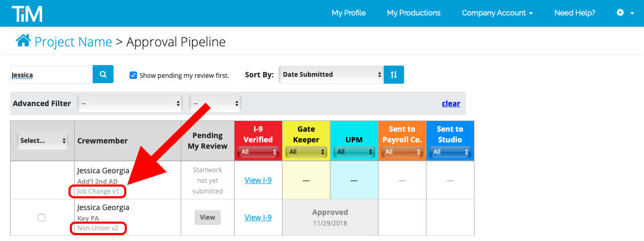Open View I-9 for Add'l 2nd AD
This screenshot has width=644, height=241.
pos(258,180)
